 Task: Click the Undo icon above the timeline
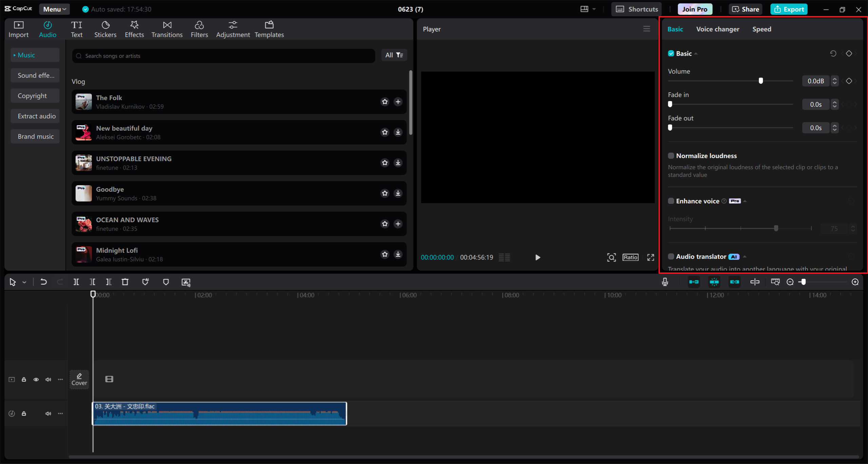pyautogui.click(x=43, y=282)
